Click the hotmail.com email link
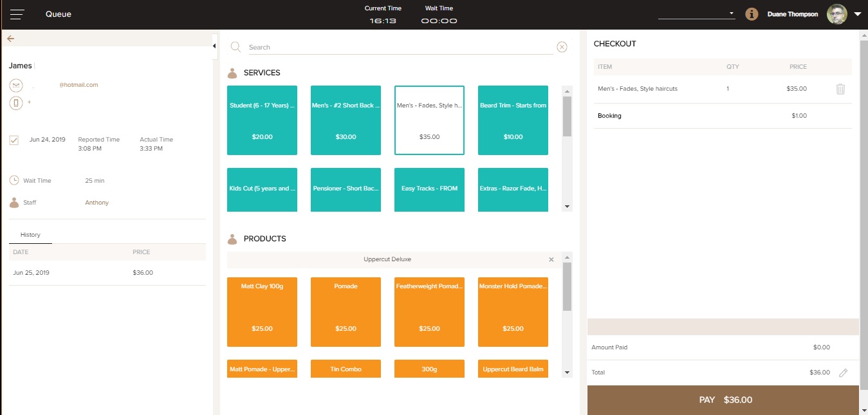868x415 pixels. pyautogui.click(x=78, y=85)
